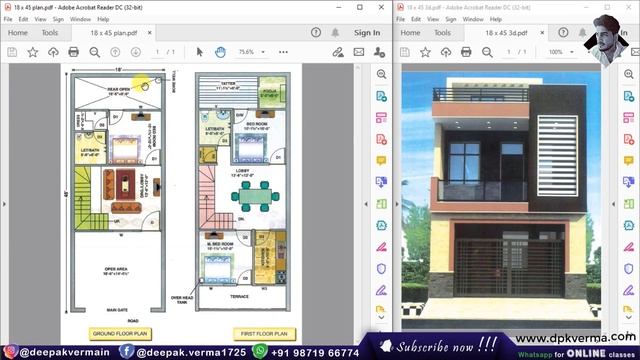Click Save icon in 3d PDF window
The width and height of the screenshot is (640, 360).
tap(405, 52)
